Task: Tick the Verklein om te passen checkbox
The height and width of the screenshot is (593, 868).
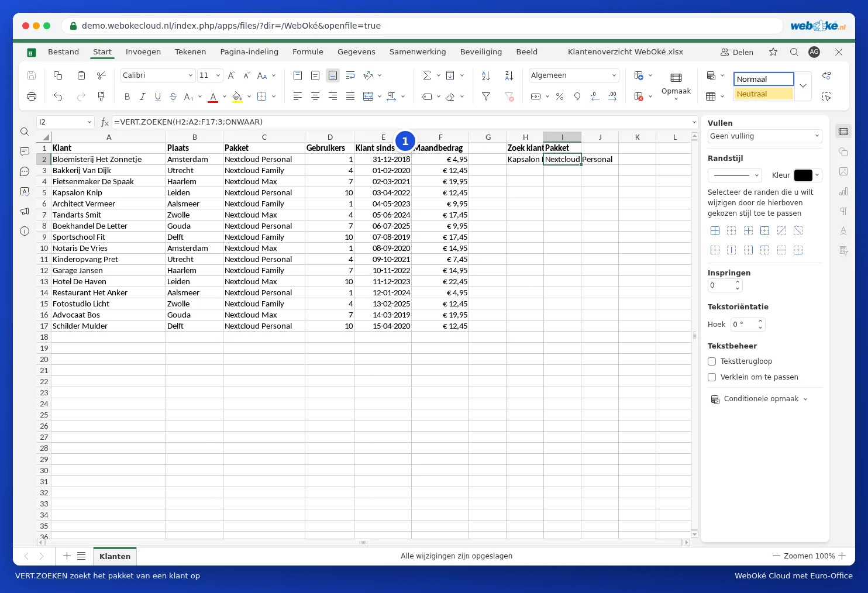Action: pyautogui.click(x=712, y=377)
